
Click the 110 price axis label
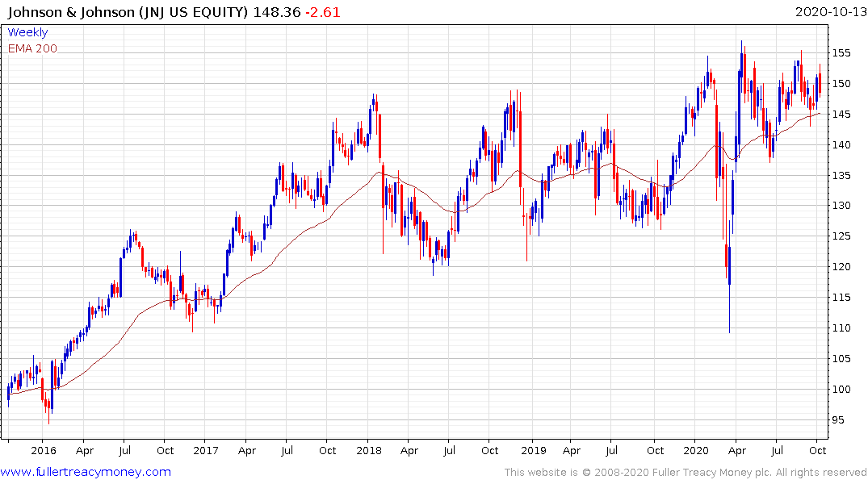[x=841, y=328]
